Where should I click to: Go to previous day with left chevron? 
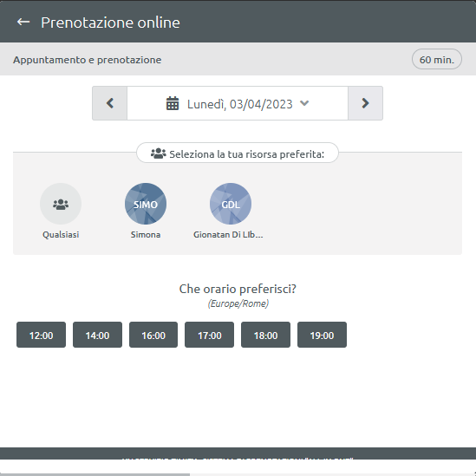[x=109, y=103]
